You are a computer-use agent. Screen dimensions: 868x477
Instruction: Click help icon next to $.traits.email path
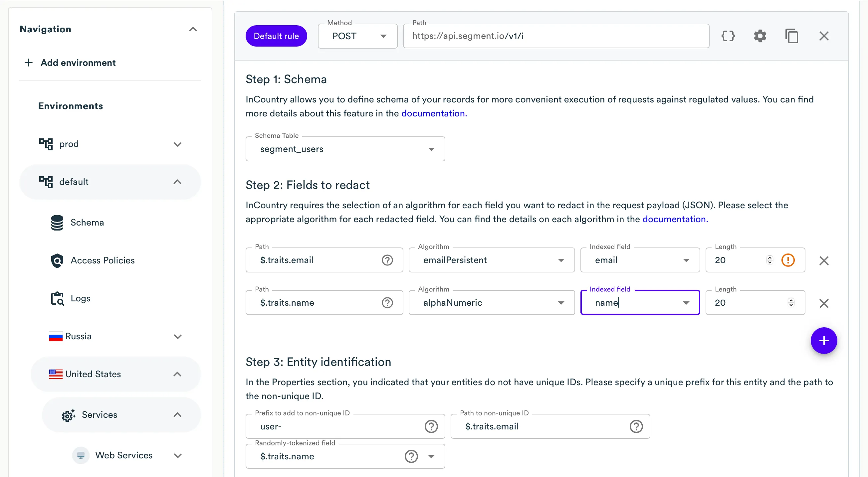387,260
